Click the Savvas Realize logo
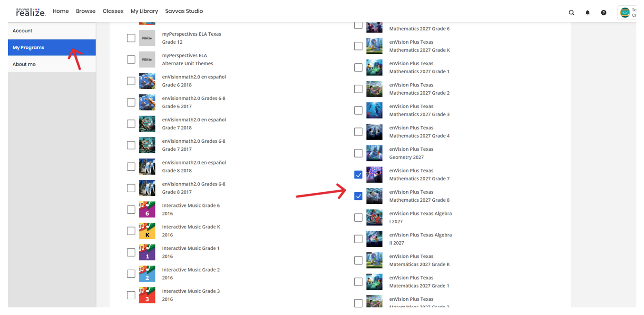 point(30,12)
